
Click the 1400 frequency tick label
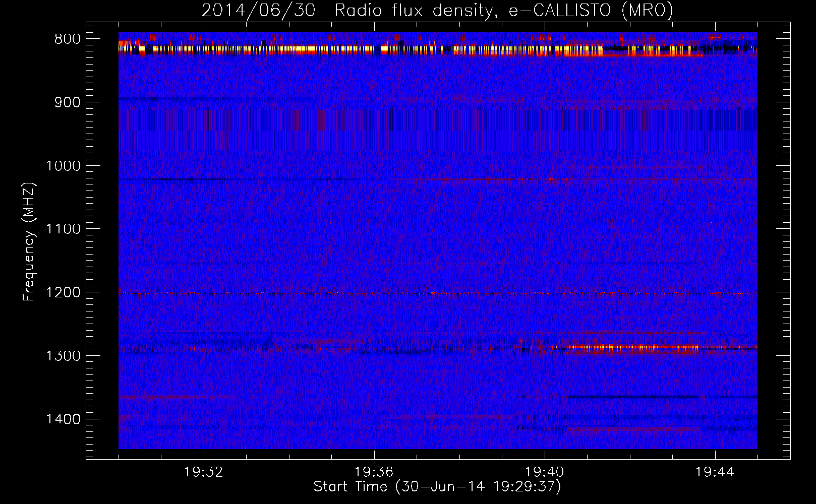pyautogui.click(x=63, y=419)
